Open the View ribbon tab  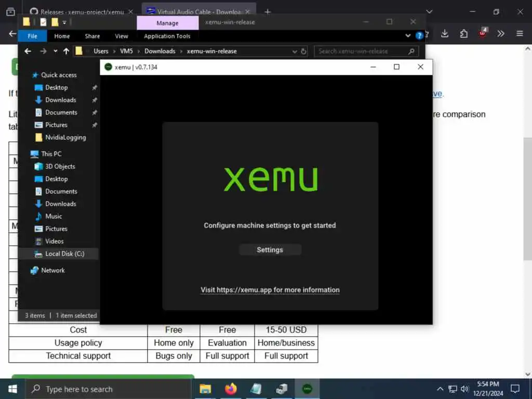pyautogui.click(x=122, y=36)
